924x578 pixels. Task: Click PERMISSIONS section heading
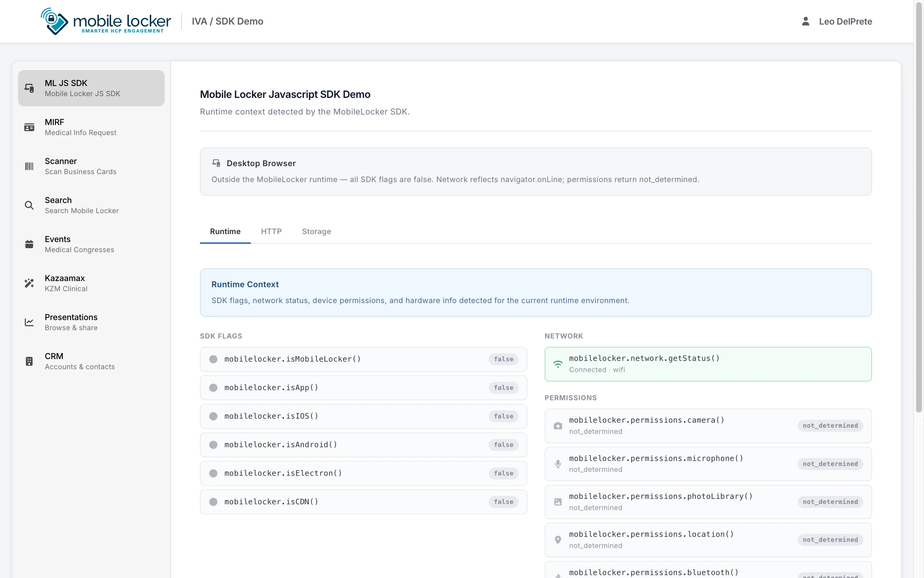click(x=570, y=398)
